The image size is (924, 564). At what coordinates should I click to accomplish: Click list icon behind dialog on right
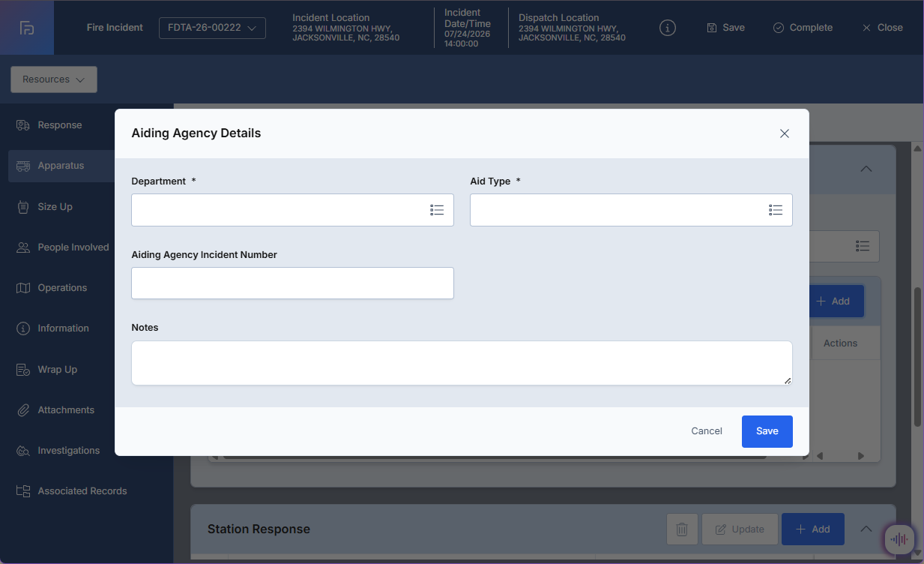tap(863, 246)
